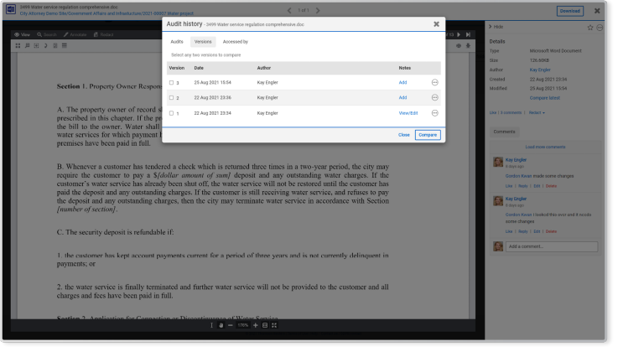
Task: Click the more actions icon for version 1
Action: [434, 112]
